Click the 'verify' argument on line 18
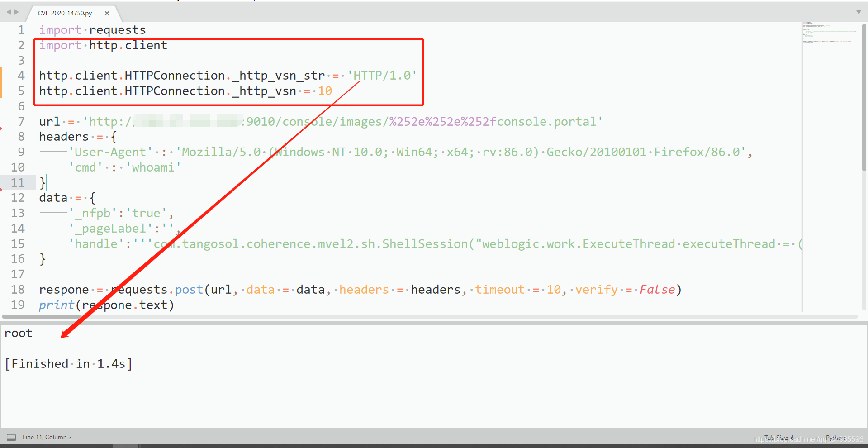Screen dimensions: 868x448 [597, 290]
